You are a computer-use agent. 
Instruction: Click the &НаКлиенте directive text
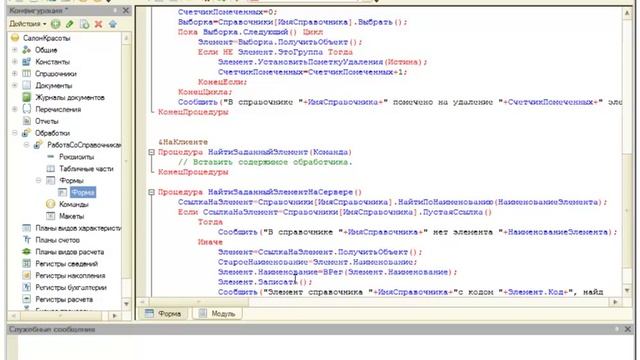pyautogui.click(x=183, y=142)
